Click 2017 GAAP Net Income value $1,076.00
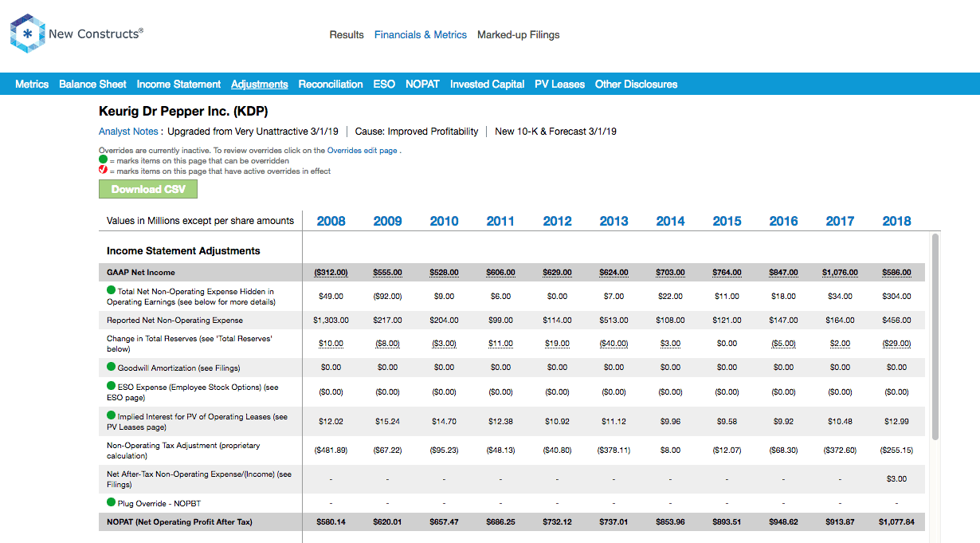Image resolution: width=980 pixels, height=543 pixels. point(841,273)
